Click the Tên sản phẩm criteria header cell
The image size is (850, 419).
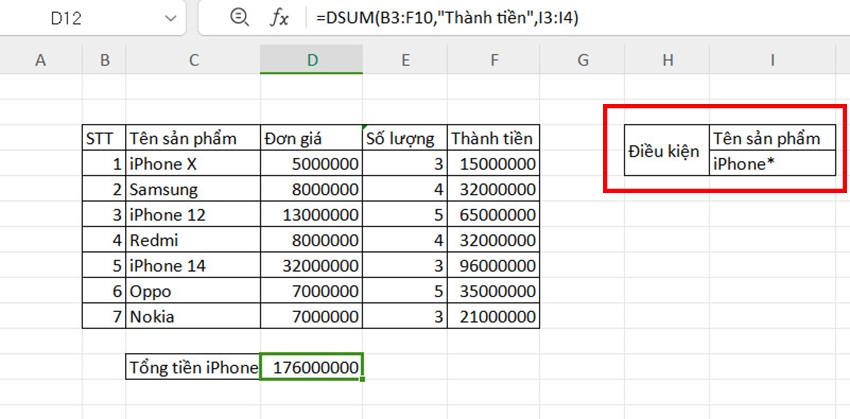click(x=772, y=138)
